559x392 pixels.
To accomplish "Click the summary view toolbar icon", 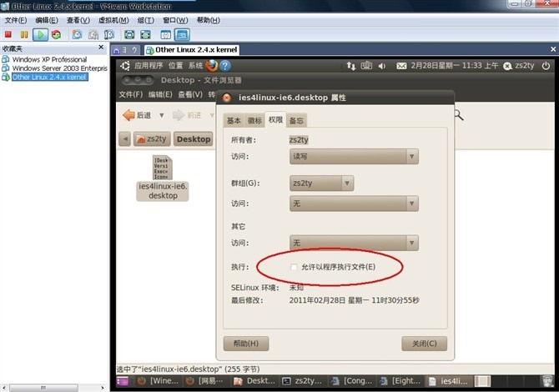I will click(165, 34).
